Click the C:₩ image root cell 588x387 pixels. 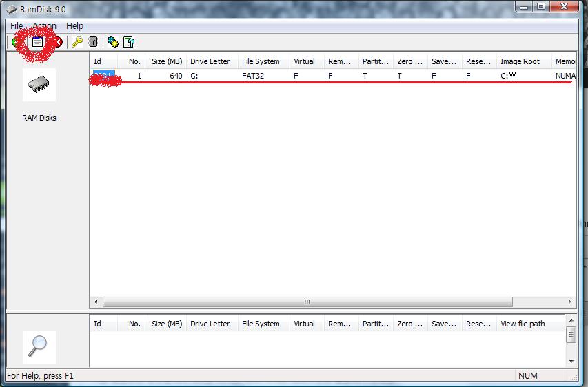509,76
